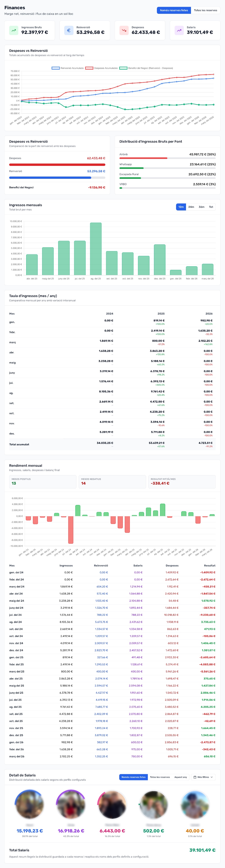Click the calendar icon beside Més filtres

pyautogui.click(x=195, y=777)
